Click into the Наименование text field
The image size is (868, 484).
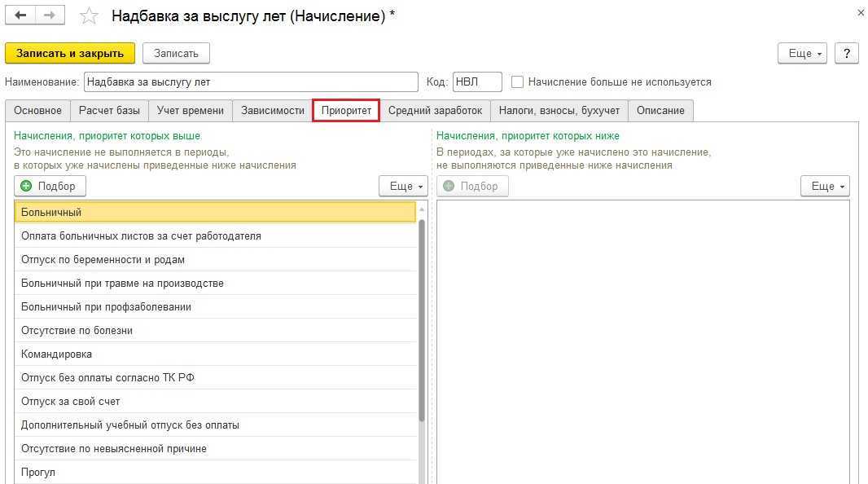251,82
